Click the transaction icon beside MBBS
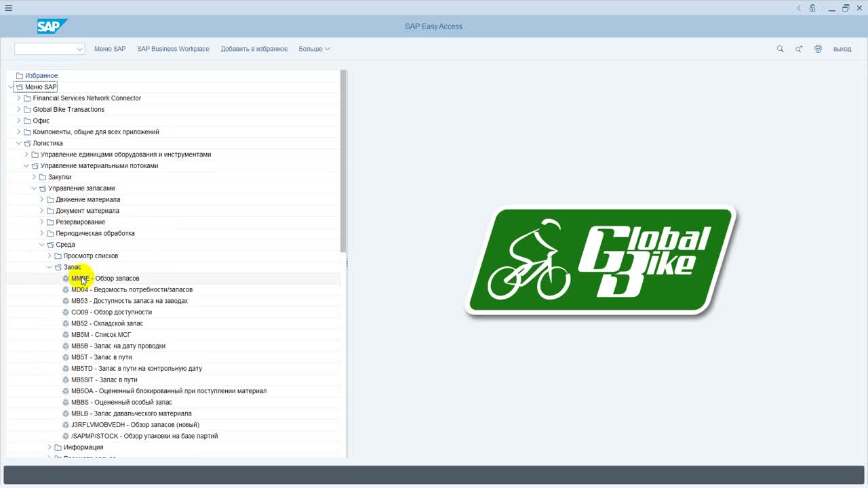 coord(66,402)
